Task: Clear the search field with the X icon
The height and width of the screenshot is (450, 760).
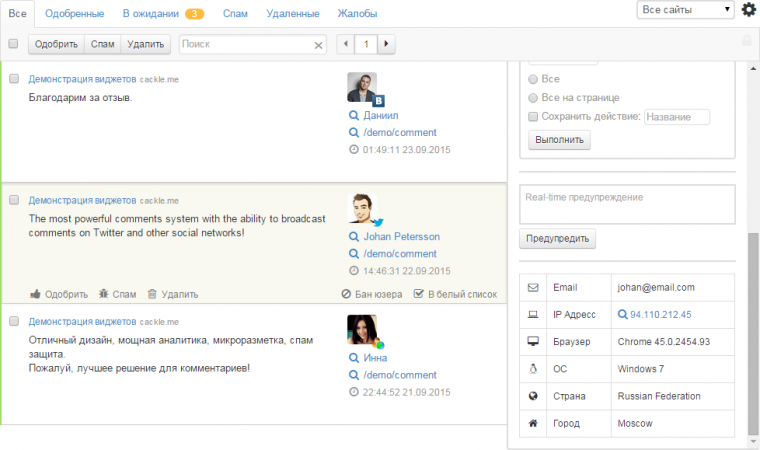Action: [319, 44]
